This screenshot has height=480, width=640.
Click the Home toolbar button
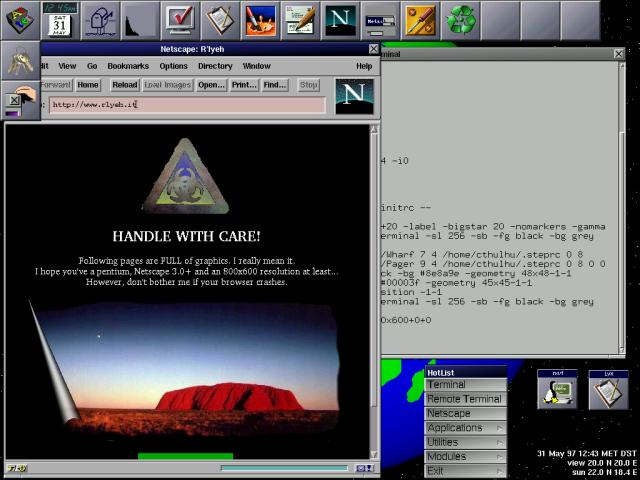[x=88, y=85]
